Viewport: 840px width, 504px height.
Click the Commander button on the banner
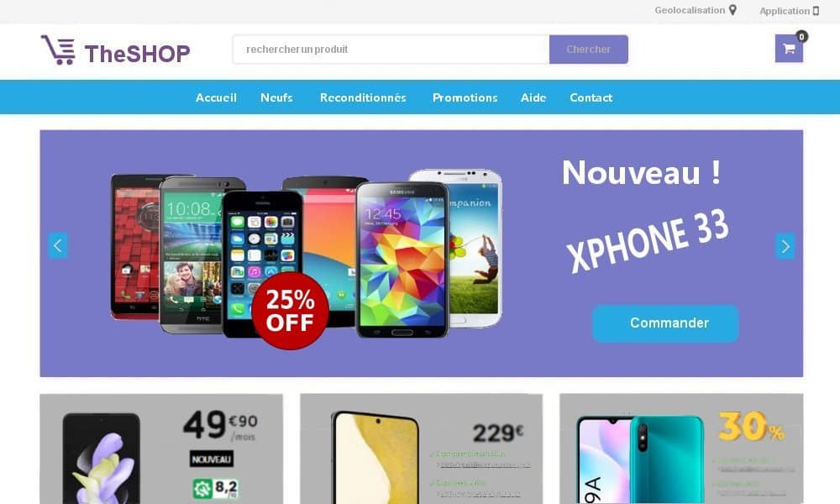pyautogui.click(x=665, y=323)
